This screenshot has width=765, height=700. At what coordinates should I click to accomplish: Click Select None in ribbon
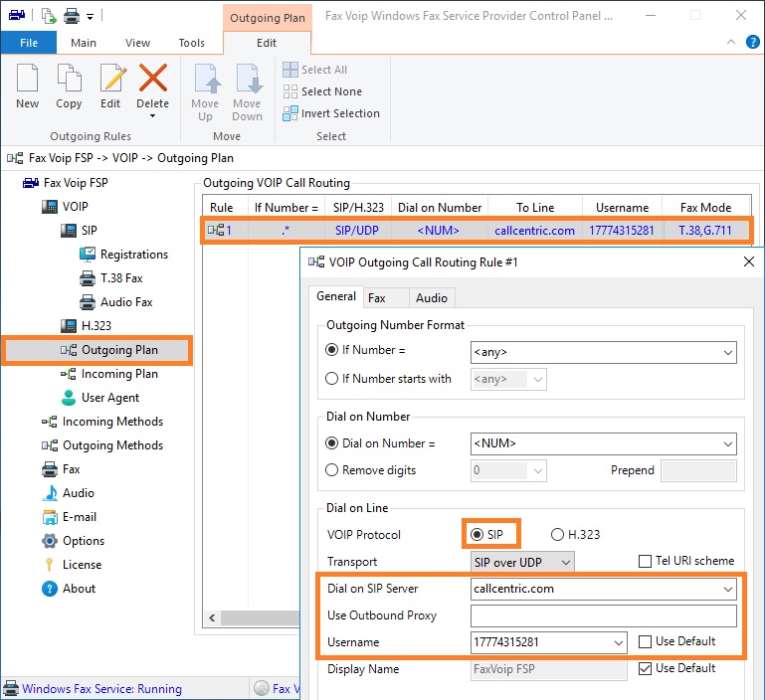pyautogui.click(x=322, y=91)
